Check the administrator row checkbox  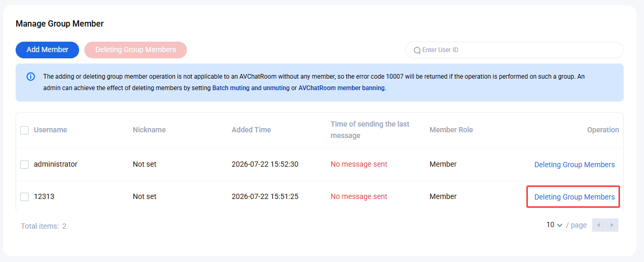point(24,165)
